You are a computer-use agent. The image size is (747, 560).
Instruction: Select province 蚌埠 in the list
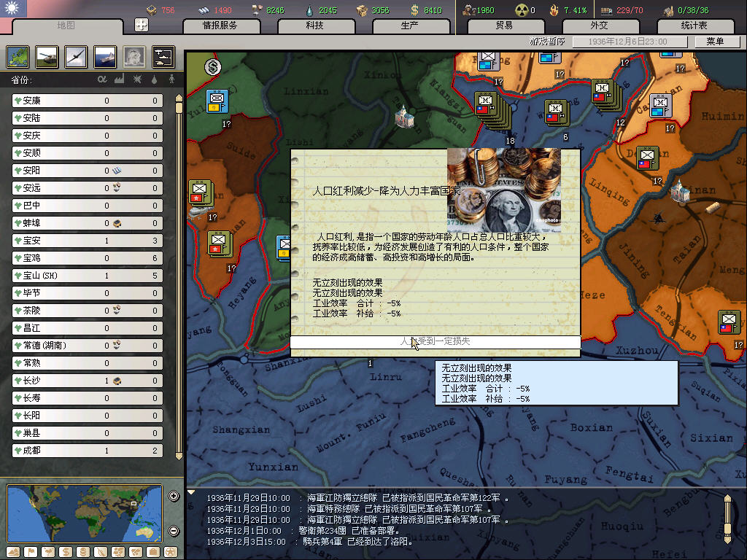click(88, 223)
